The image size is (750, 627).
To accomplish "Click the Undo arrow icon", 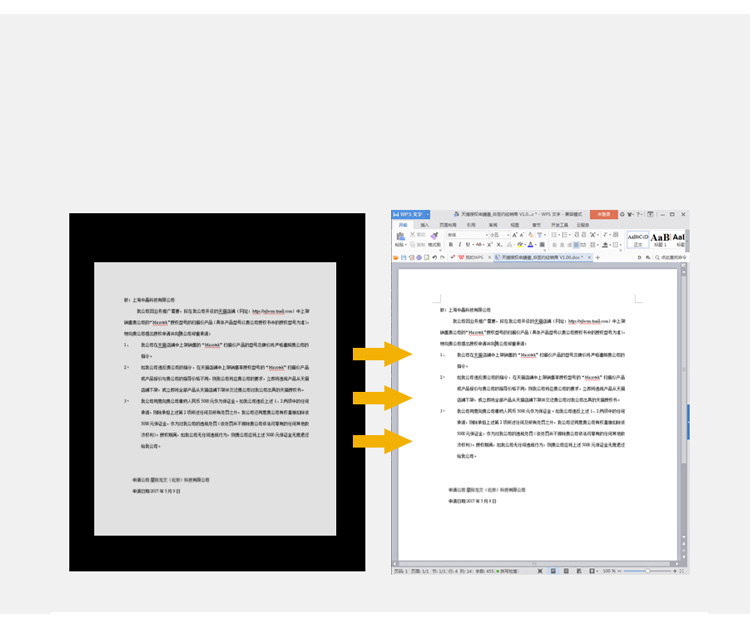I will tap(435, 257).
